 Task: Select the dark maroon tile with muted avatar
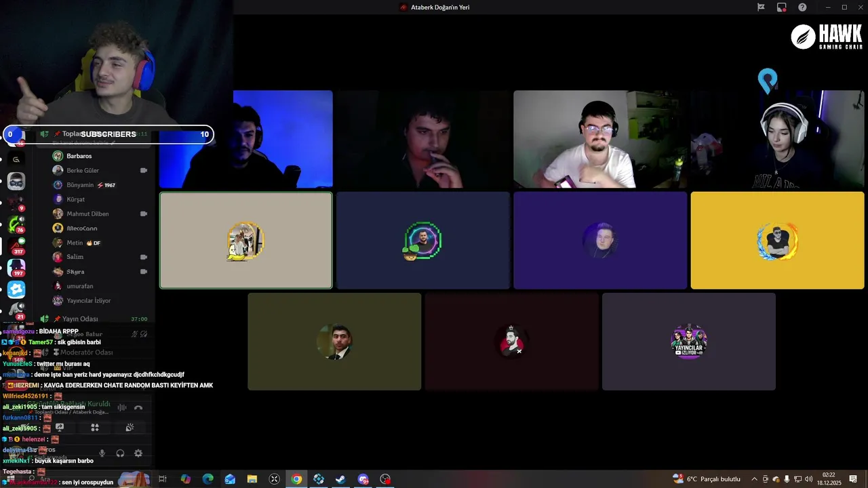pos(511,342)
